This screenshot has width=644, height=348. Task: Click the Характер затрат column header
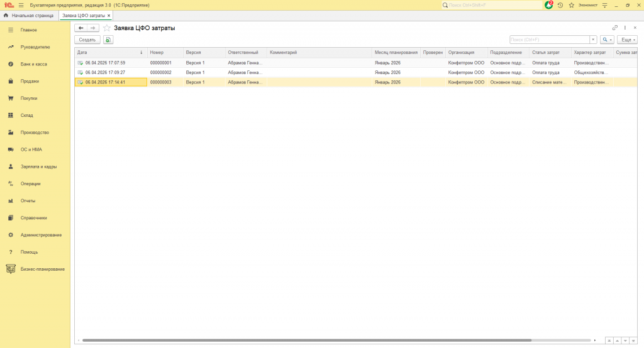(x=592, y=53)
